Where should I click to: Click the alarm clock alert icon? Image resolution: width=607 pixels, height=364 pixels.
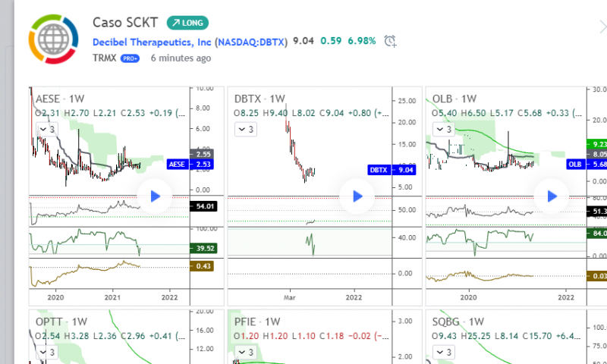(390, 41)
